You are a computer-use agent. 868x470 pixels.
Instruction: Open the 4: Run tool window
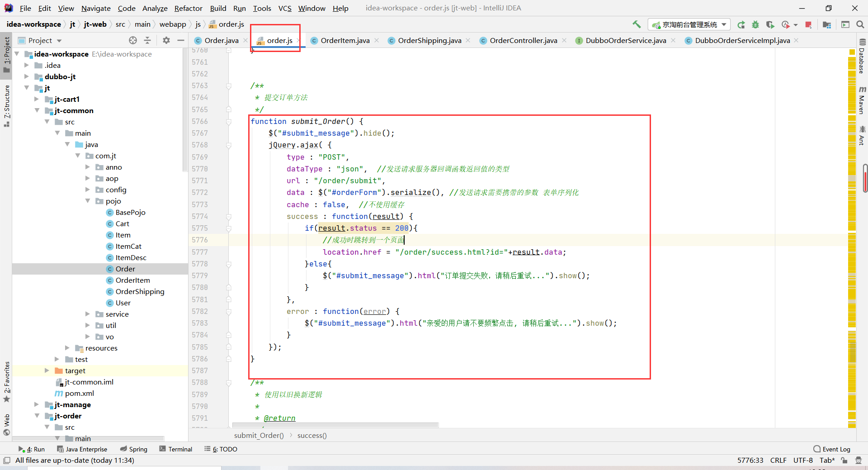[32, 449]
